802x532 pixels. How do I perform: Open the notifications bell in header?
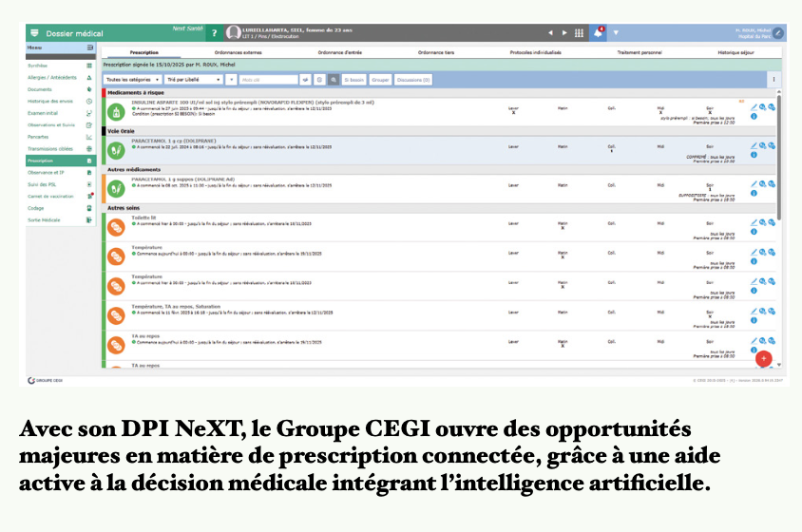(x=598, y=32)
